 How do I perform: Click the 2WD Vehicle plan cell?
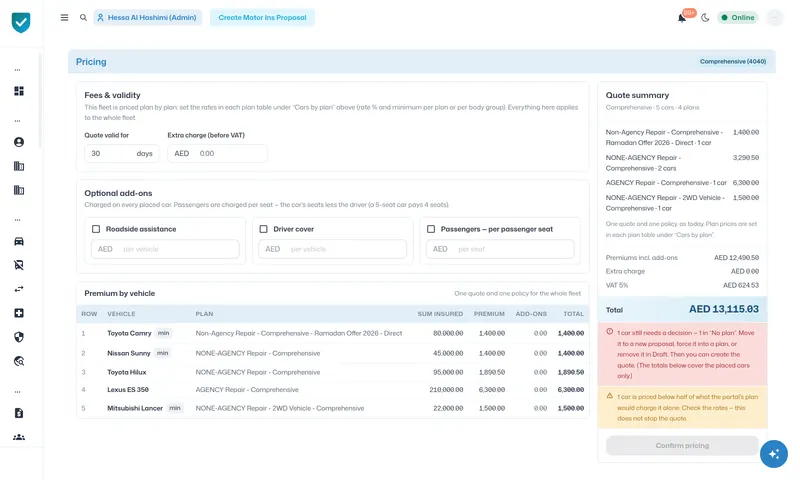click(x=280, y=408)
